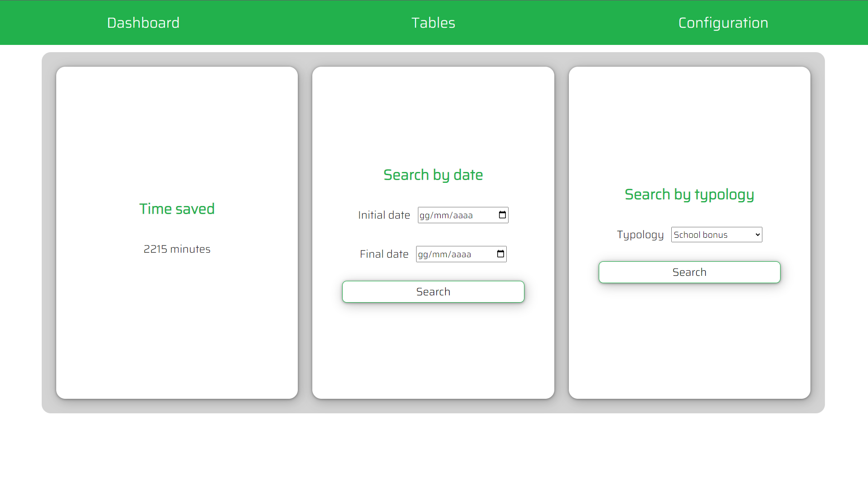Click the Initial date label
The width and height of the screenshot is (868, 490).
tap(384, 215)
